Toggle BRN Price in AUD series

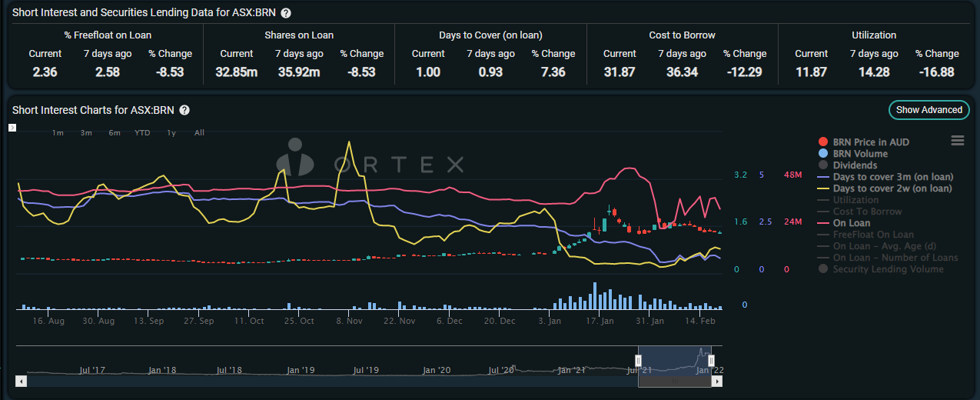864,142
